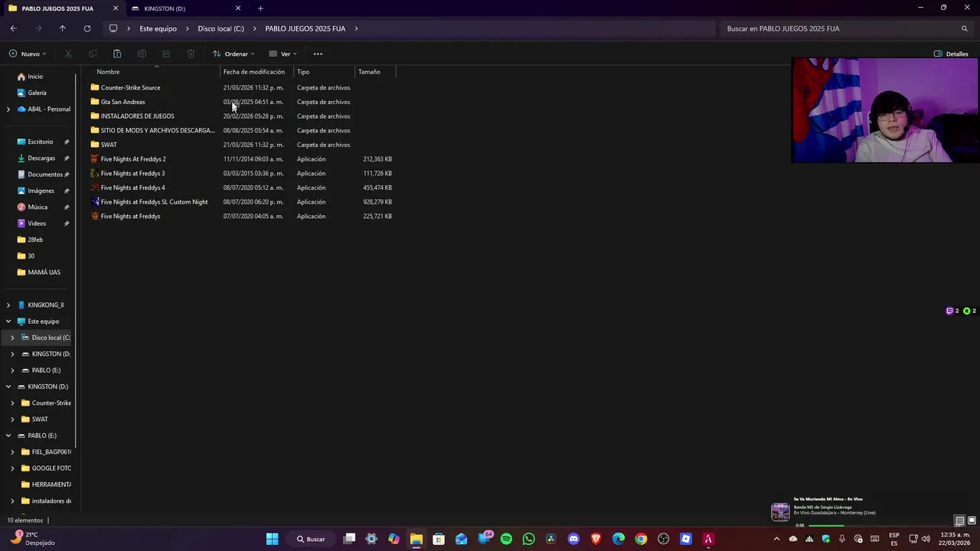This screenshot has width=980, height=551.
Task: Open the Ordenar dropdown
Action: 234,54
